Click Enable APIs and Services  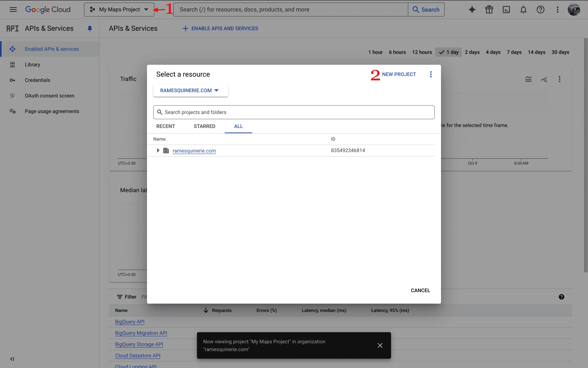220,28
